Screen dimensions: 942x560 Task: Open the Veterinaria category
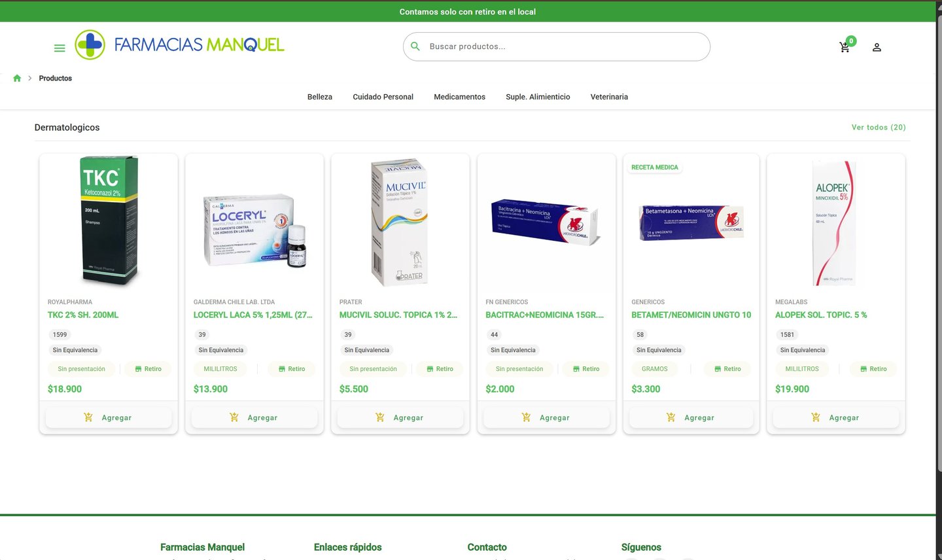[x=609, y=97]
